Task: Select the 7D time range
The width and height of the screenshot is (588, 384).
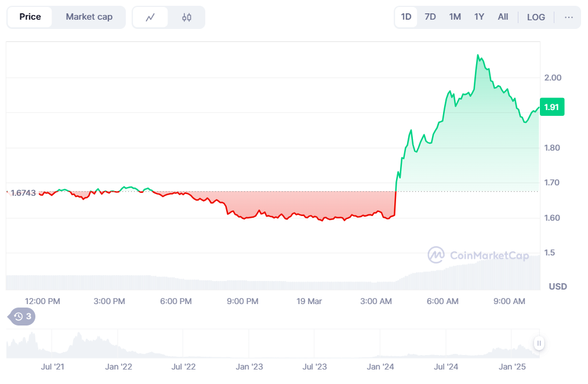Action: pos(430,17)
